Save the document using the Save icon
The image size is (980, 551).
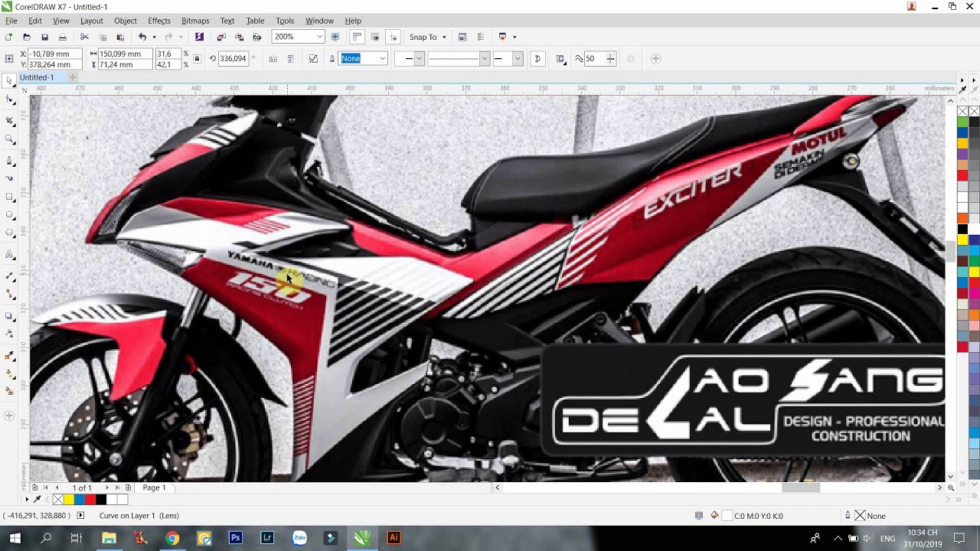tap(44, 37)
